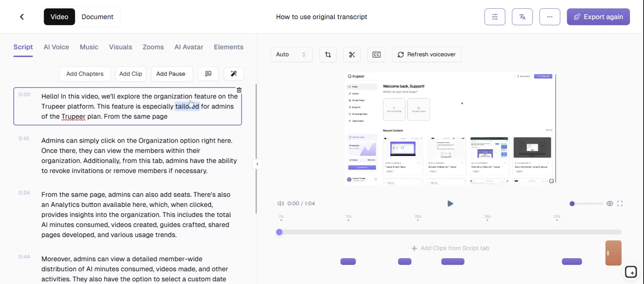Click the 0:10 timestamp
The image size is (644, 284).
(24, 138)
